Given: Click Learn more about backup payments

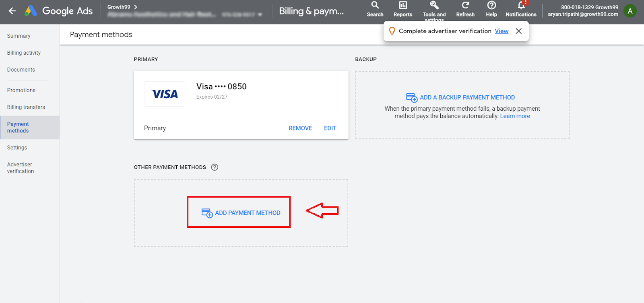Looking at the screenshot, I should pyautogui.click(x=515, y=116).
